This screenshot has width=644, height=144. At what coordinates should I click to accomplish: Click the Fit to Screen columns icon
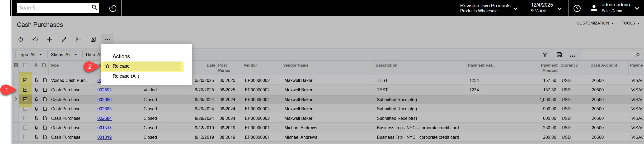coord(79,39)
